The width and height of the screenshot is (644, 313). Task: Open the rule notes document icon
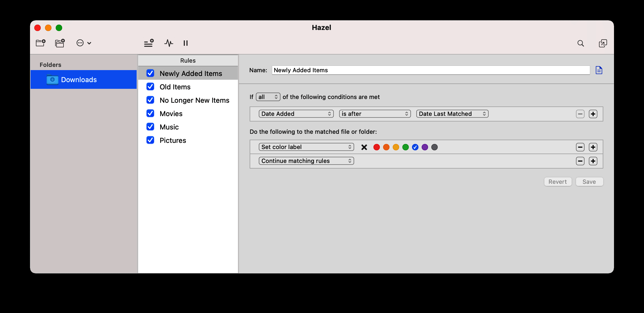(599, 70)
